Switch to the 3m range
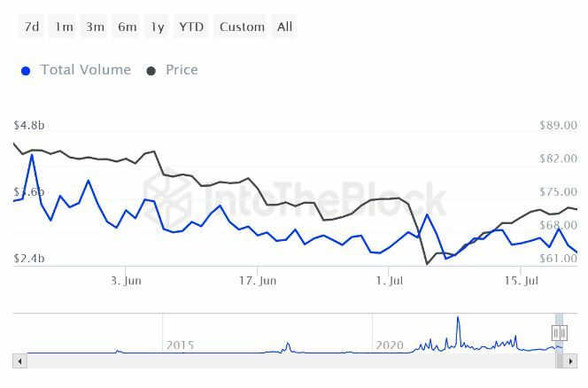The height and width of the screenshot is (388, 588). tap(95, 27)
